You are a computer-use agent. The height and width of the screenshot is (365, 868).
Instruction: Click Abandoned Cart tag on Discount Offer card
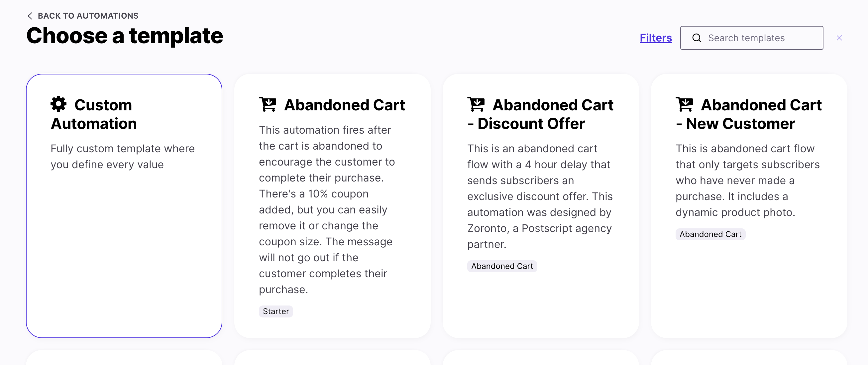pyautogui.click(x=502, y=266)
